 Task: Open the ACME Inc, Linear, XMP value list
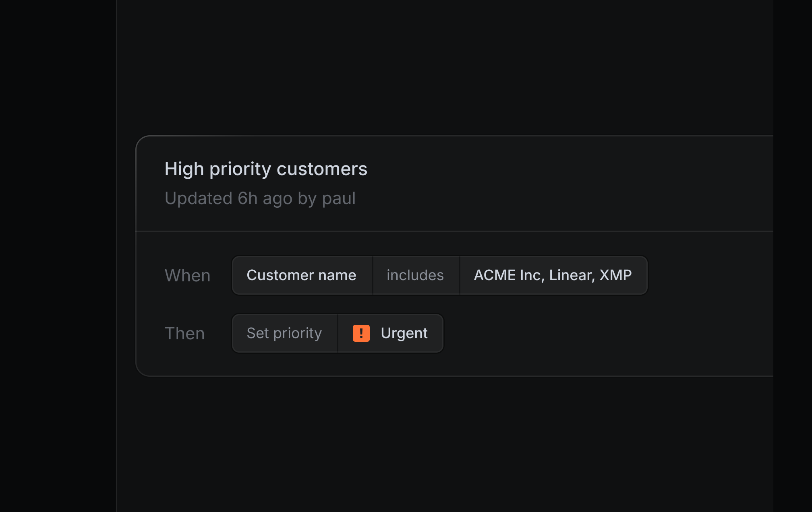[553, 275]
